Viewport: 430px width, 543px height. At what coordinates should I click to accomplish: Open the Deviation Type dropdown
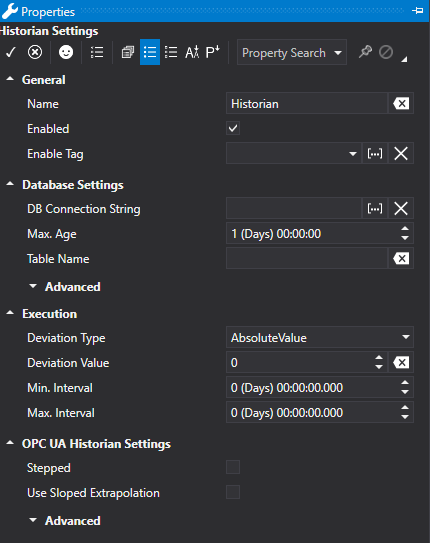[320, 337]
